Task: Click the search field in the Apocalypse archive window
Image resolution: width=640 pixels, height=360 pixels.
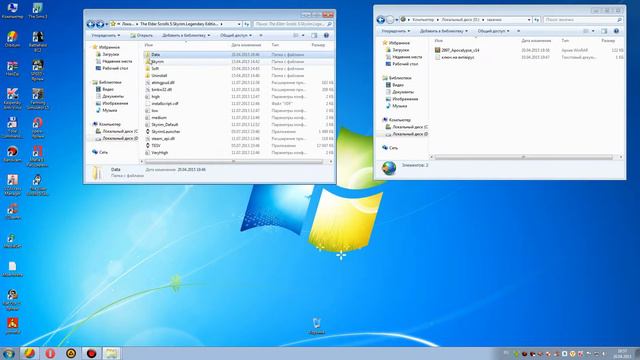Action: 583,20
